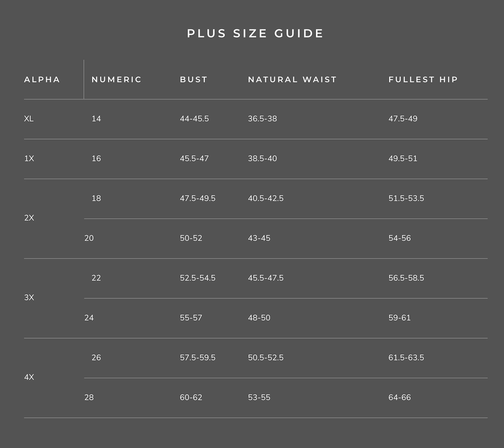Viewport: 504px width, 448px height.
Task: Click the NATURAL WAIST column header
Action: coord(292,80)
